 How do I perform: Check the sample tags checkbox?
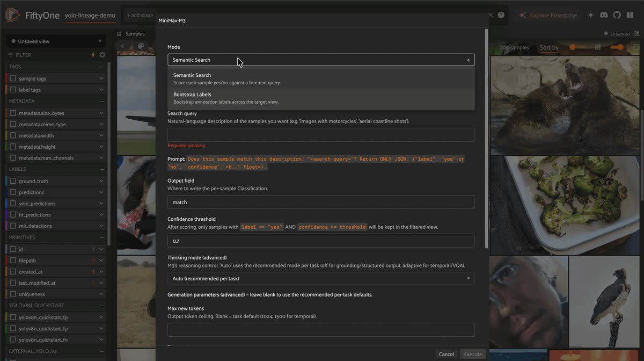coord(13,78)
